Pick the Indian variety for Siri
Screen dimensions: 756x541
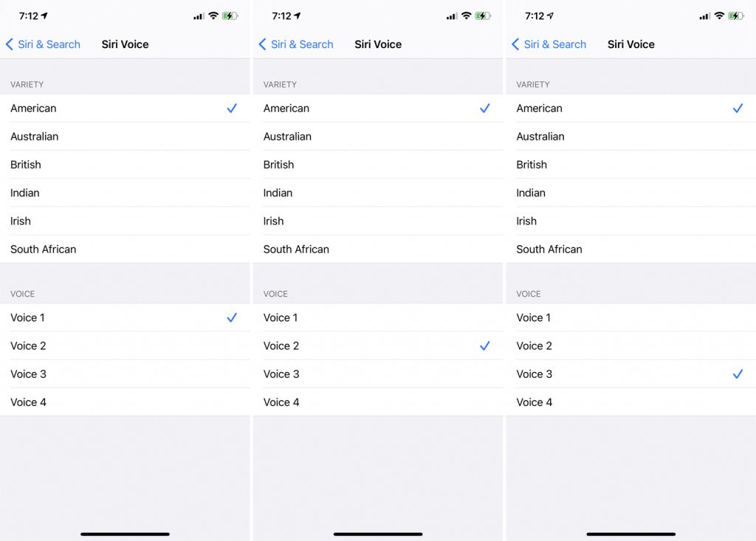[x=25, y=193]
